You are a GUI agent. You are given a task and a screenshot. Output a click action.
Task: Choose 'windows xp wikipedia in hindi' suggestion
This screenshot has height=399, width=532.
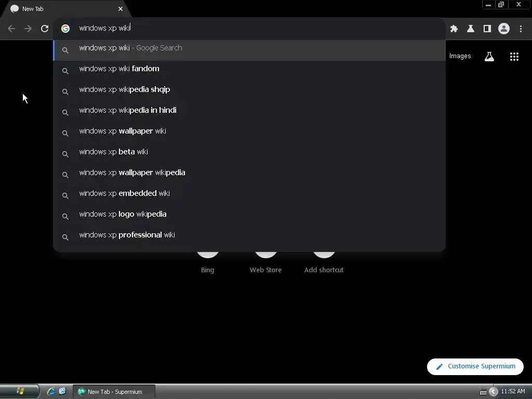click(249, 112)
